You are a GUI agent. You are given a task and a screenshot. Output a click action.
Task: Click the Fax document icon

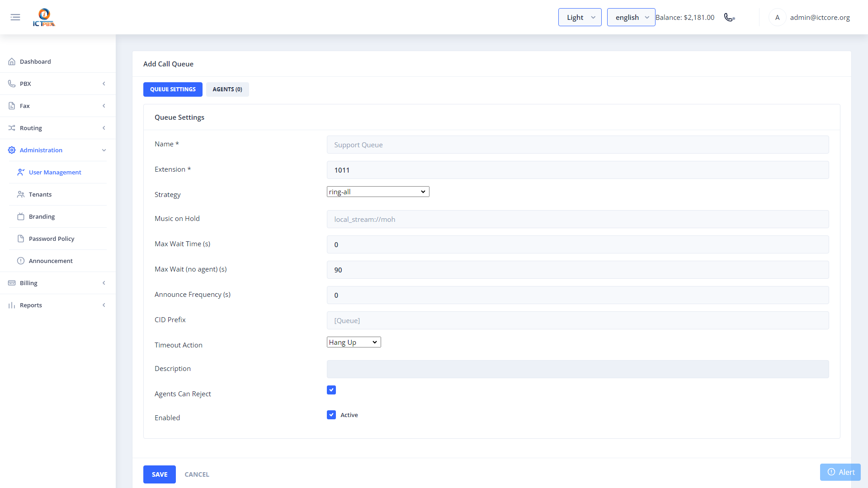tap(12, 106)
